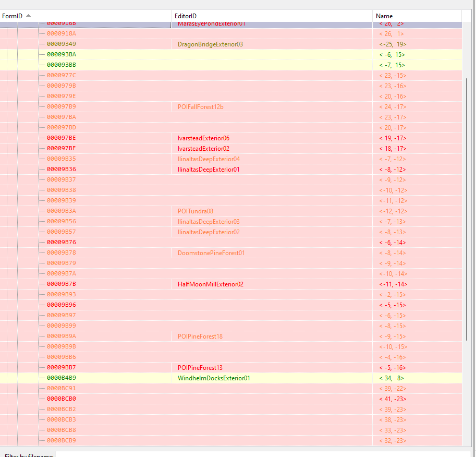
Task: Sort by the EditorID column header
Action: click(272, 16)
